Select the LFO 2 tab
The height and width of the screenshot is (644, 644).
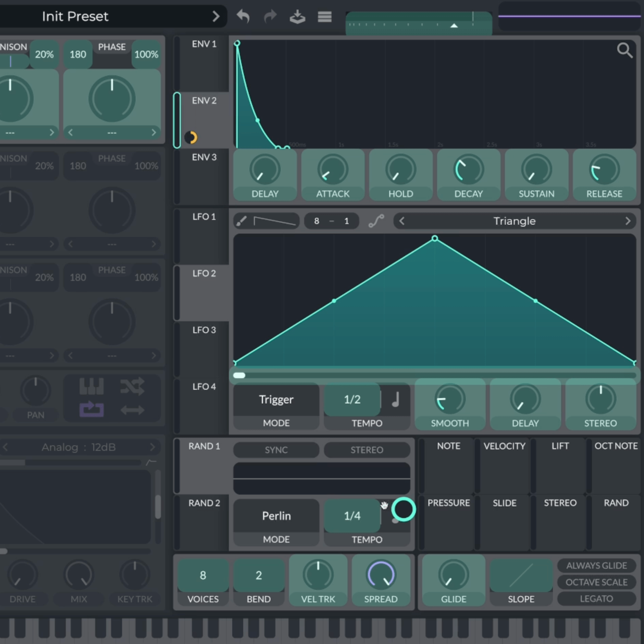click(201, 293)
